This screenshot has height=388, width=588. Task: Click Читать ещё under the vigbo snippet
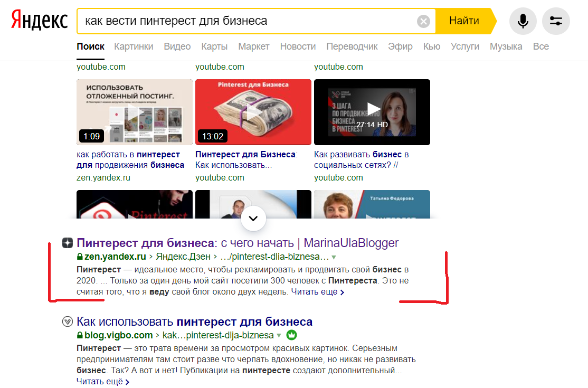click(103, 381)
